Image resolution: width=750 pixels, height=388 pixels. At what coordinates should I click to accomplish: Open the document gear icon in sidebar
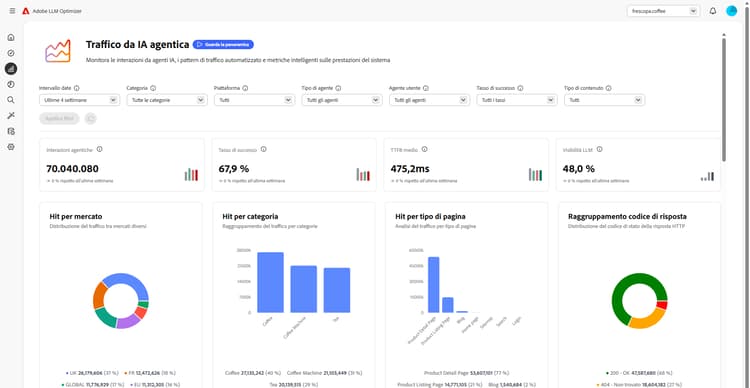pos(11,131)
